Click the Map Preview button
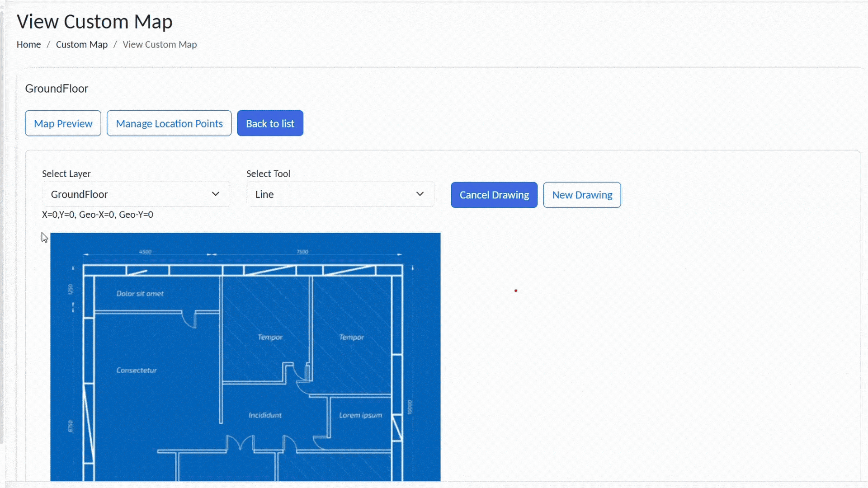Viewport: 868px width, 488px height. tap(63, 123)
